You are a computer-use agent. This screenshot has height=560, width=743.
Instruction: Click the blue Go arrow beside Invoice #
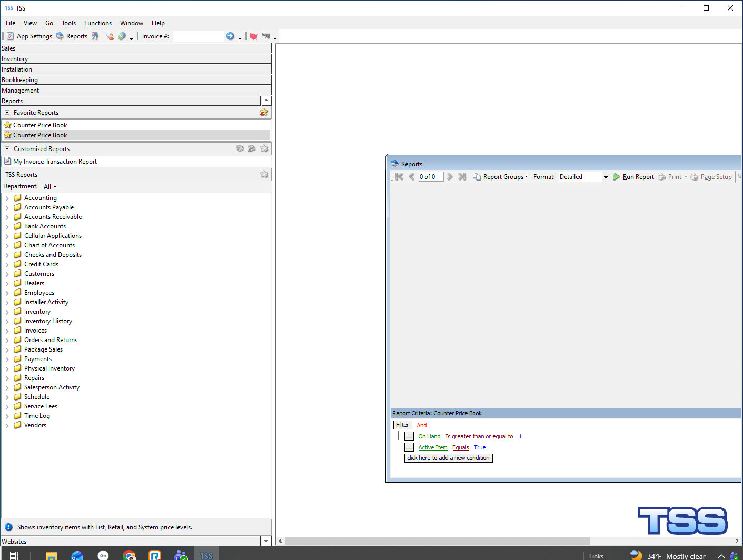click(230, 36)
